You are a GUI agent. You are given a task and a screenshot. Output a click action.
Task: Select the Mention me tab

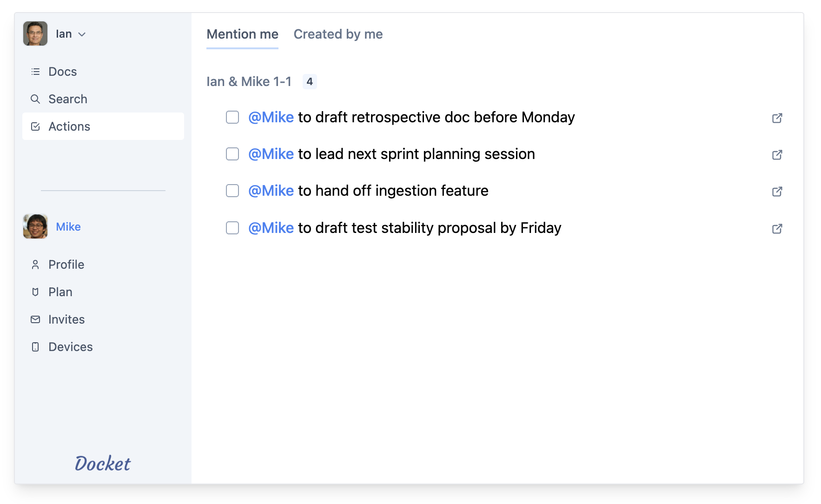pos(242,34)
